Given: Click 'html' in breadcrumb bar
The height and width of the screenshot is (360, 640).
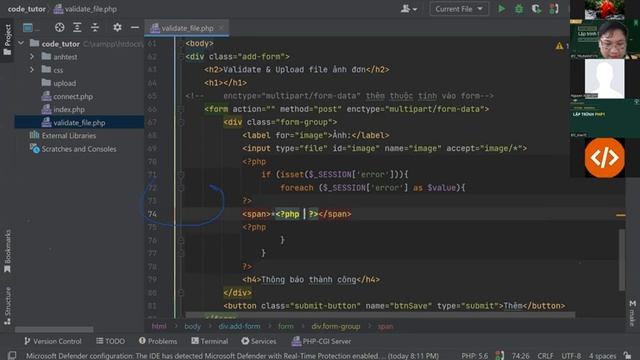Looking at the screenshot, I should coord(159,326).
